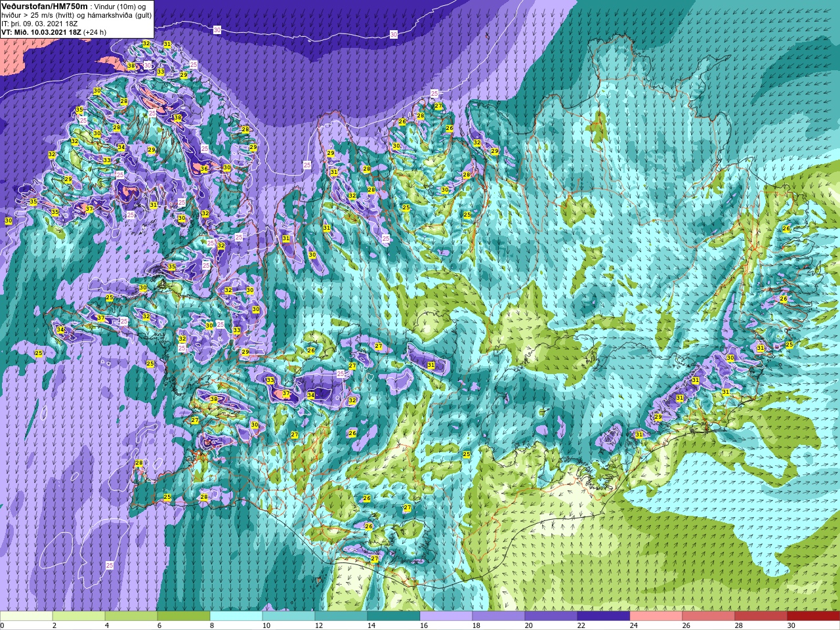
Task: Click the 2–4 m/s light green legend swatch
Action: click(x=79, y=616)
